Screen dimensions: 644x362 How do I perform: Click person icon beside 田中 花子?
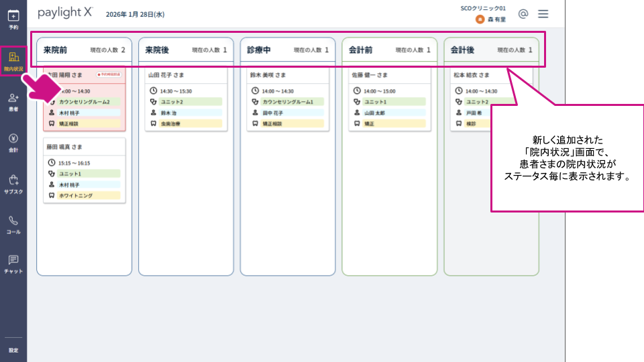pos(255,113)
